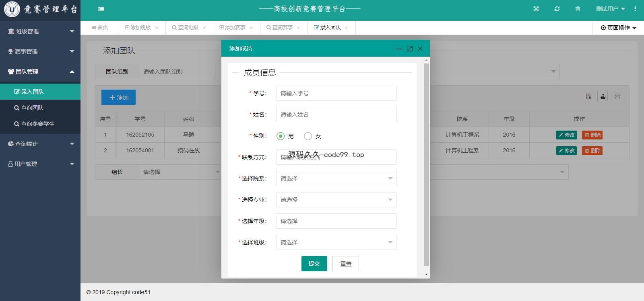The height and width of the screenshot is (301, 644).
Task: Close the 查询赛事 tab via its x
Action: point(298,28)
